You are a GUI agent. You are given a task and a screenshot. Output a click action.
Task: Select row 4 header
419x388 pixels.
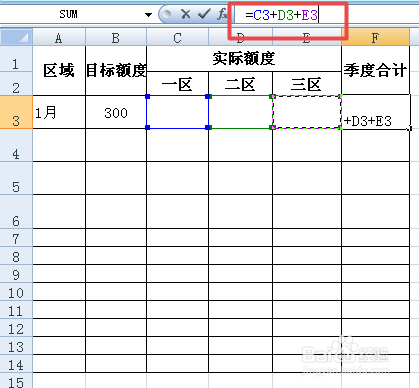pos(16,145)
